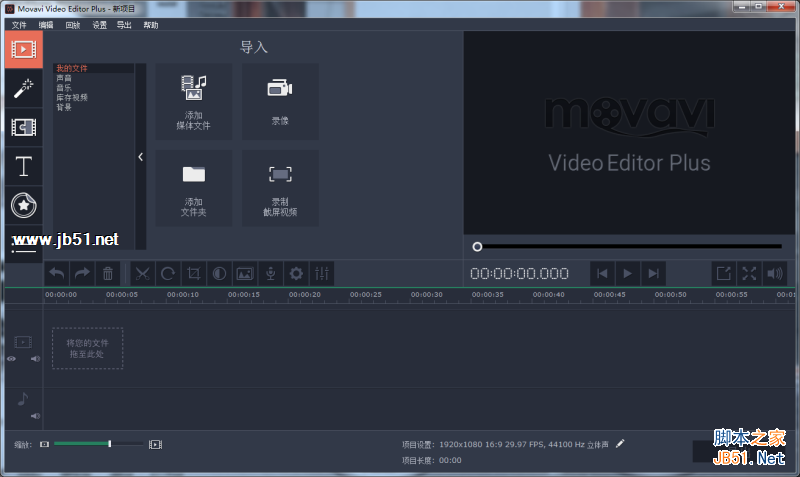Mute the video track speaker
Screen dimensions: 800x477
35,359
